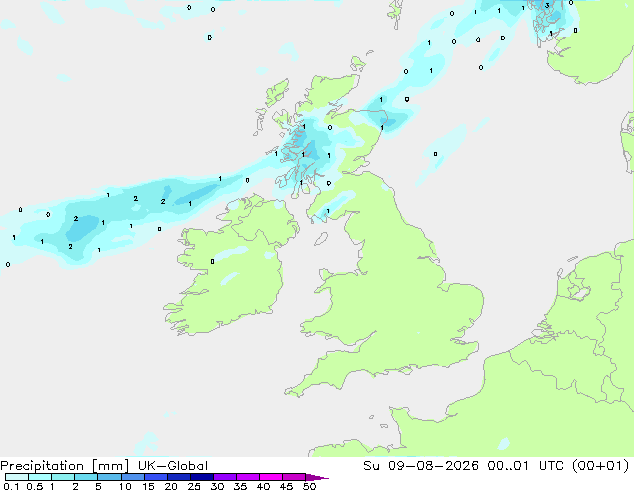Click the 0.5–1 mm legend color swatch
The image size is (634, 490).
pyautogui.click(x=40, y=477)
